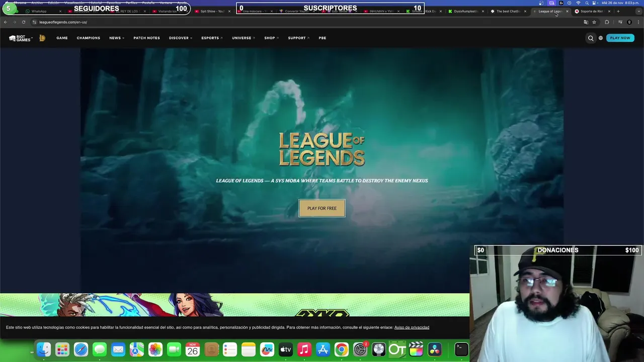644x362 pixels.
Task: Open Terminal from the dock
Action: [461, 349]
